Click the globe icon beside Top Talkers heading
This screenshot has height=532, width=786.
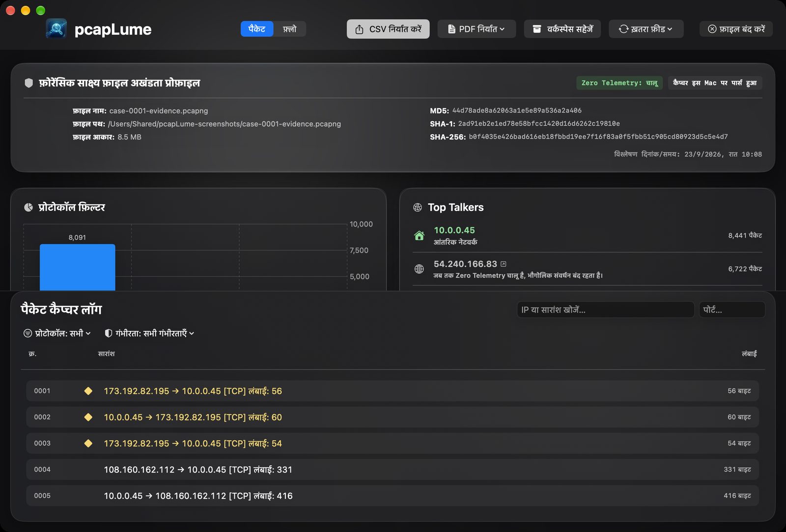[x=418, y=207]
